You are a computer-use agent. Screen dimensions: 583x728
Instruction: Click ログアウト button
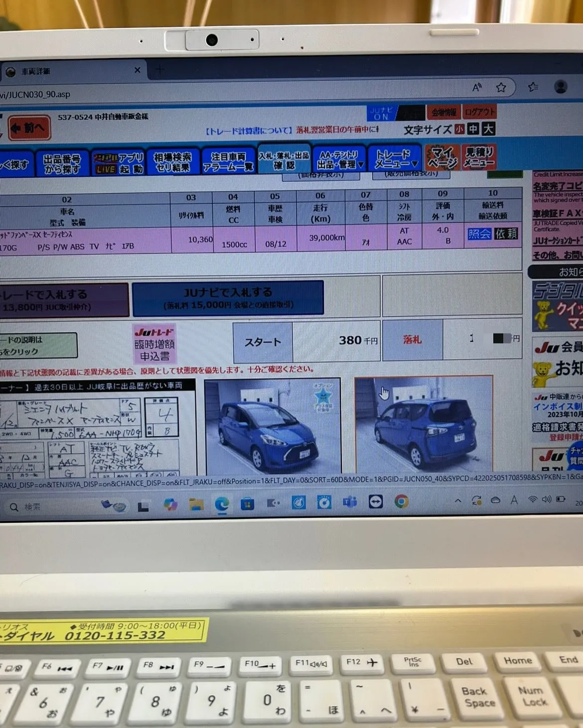coord(479,112)
